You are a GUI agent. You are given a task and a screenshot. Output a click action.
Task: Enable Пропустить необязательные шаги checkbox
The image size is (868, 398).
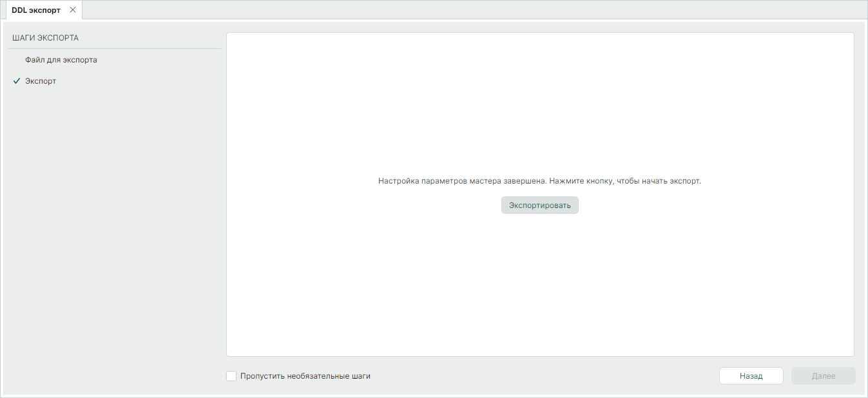[x=231, y=376]
